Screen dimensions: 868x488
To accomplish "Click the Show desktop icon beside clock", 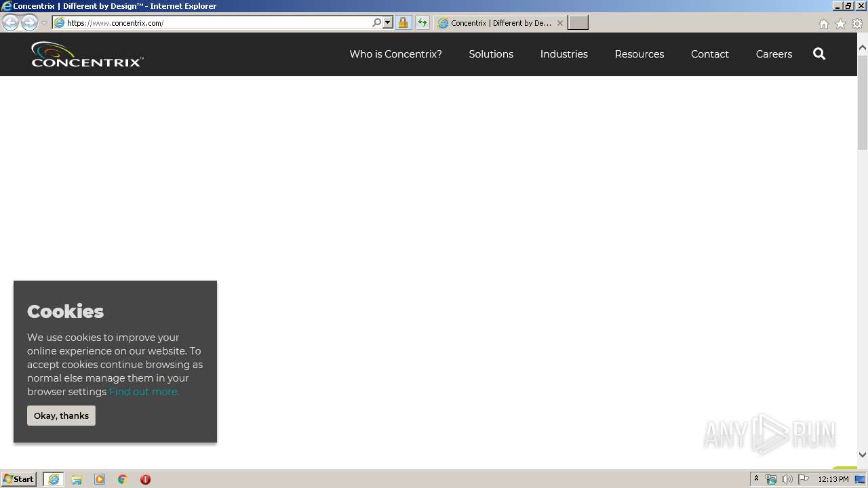I will pos(860,479).
